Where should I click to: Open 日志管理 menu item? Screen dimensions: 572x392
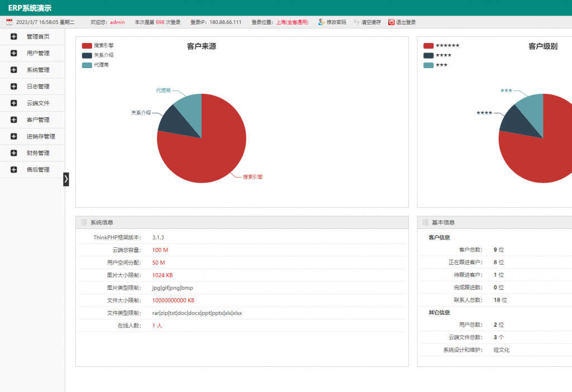pyautogui.click(x=38, y=87)
